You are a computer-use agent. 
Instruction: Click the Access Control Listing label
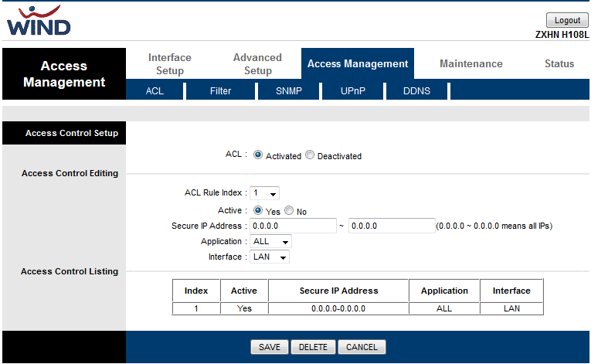[70, 271]
